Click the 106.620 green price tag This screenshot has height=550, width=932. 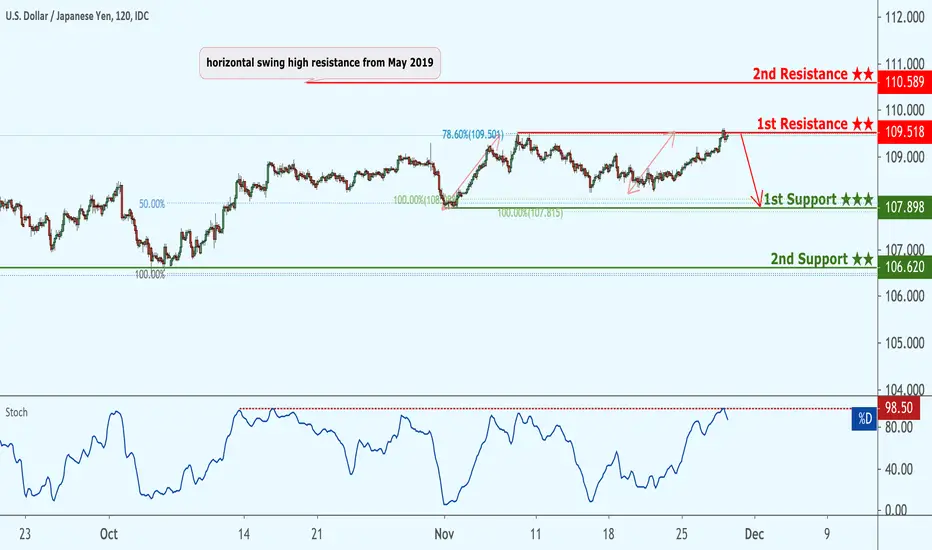pyautogui.click(x=905, y=267)
